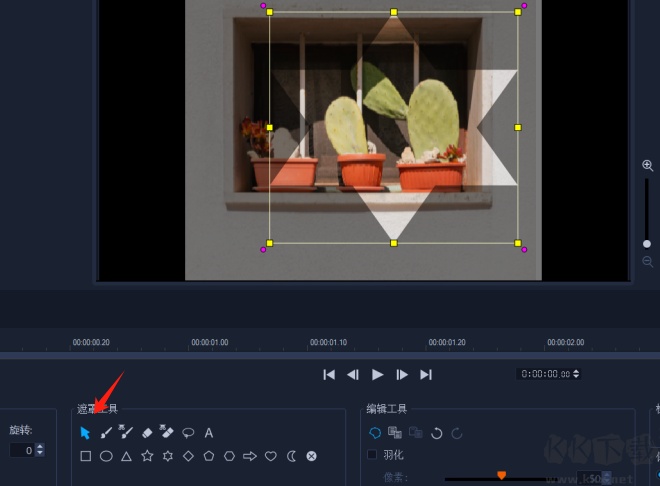660x486 pixels.
Task: Choose the rectangle mask shape
Action: (86, 456)
